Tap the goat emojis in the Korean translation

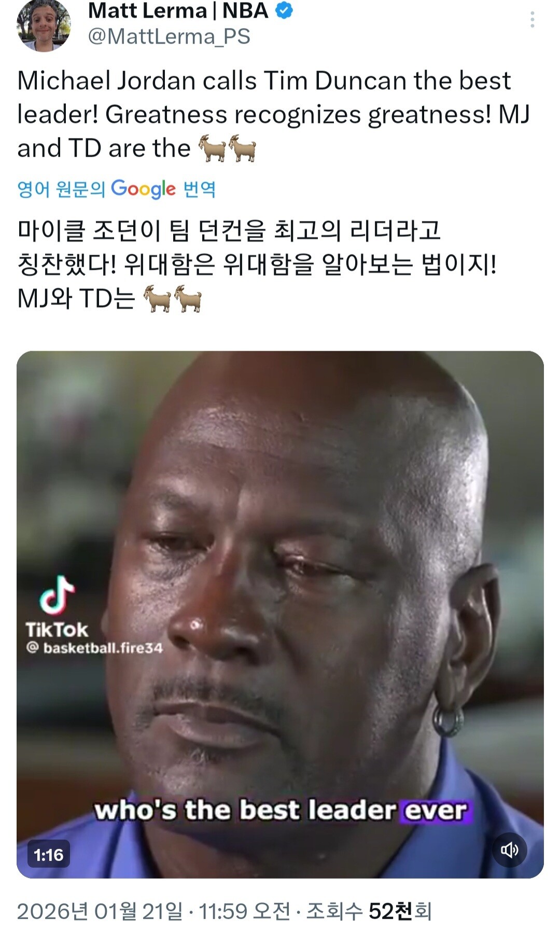coord(172,299)
